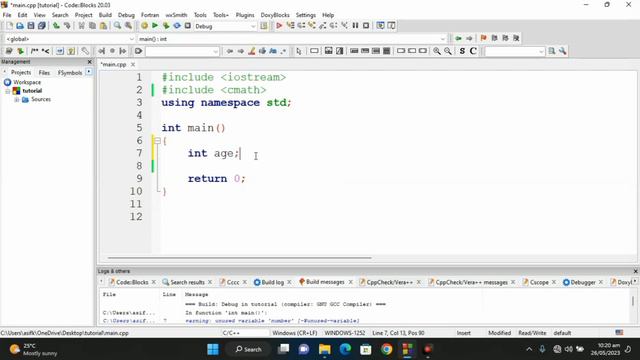Select the CppCheck/Vera++ messages tab
This screenshot has width=640, height=360.
471,282
